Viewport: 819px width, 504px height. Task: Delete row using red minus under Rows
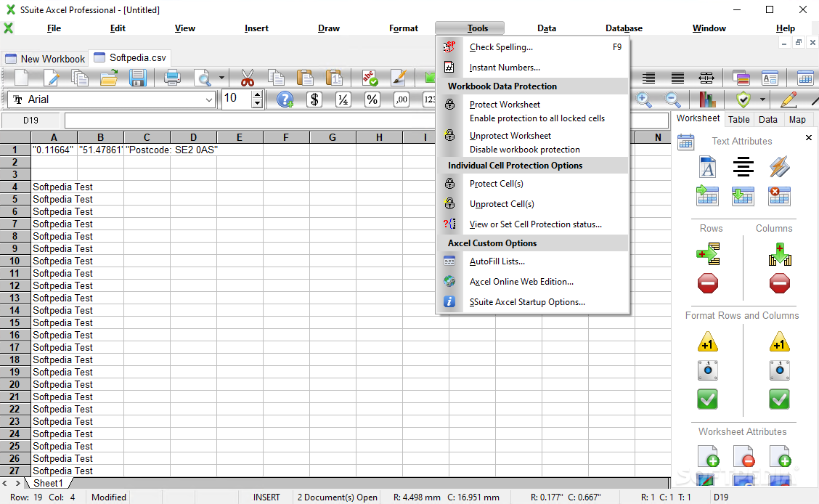pyautogui.click(x=708, y=283)
